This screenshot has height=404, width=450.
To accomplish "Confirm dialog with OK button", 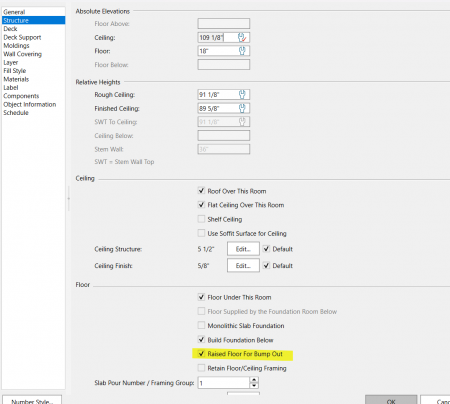I will point(391,400).
